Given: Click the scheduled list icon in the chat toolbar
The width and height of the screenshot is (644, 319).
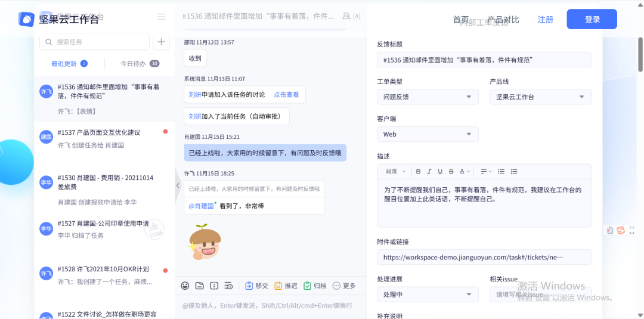Looking at the screenshot, I should (229, 286).
